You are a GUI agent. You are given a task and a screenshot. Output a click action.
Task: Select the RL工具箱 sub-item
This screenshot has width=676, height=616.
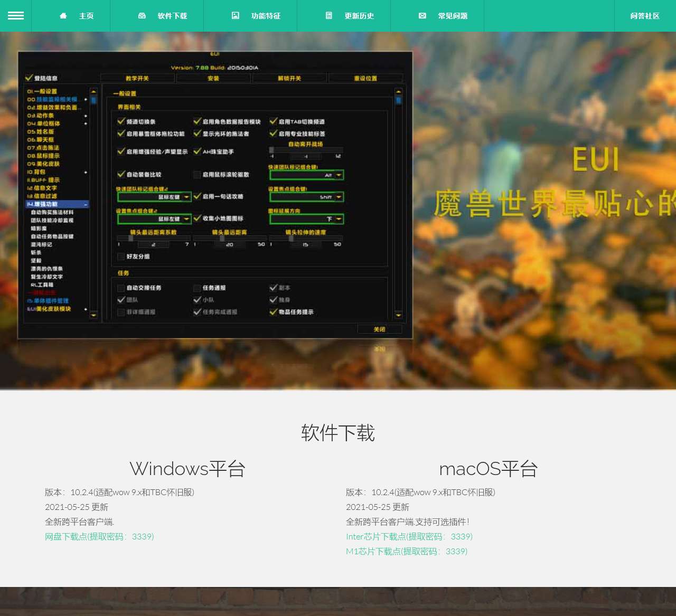(42, 285)
